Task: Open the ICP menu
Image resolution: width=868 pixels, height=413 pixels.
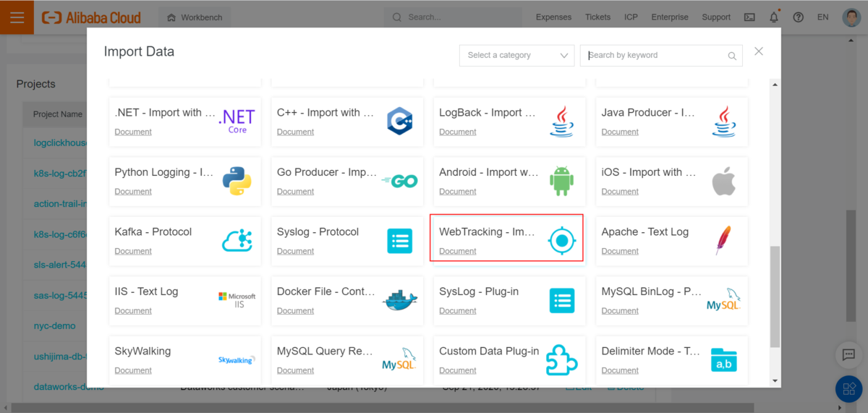Action: coord(631,17)
